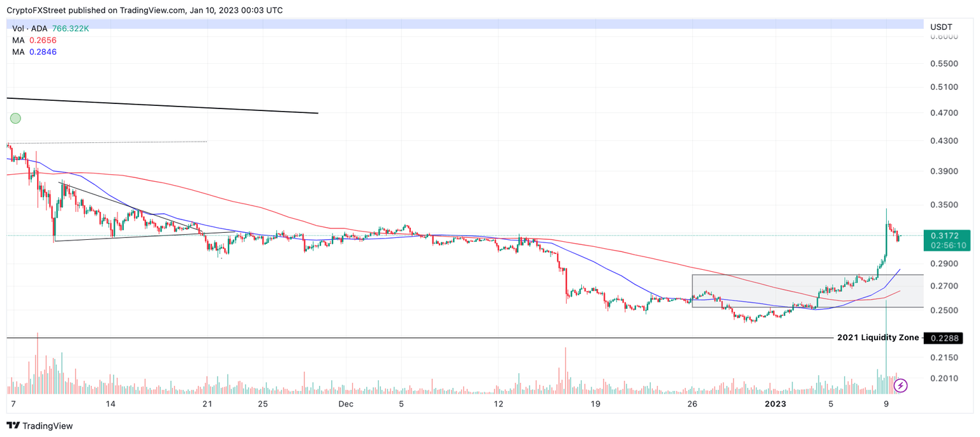980x437 pixels.
Task: Click the 0.2500 price axis value
Action: point(945,310)
